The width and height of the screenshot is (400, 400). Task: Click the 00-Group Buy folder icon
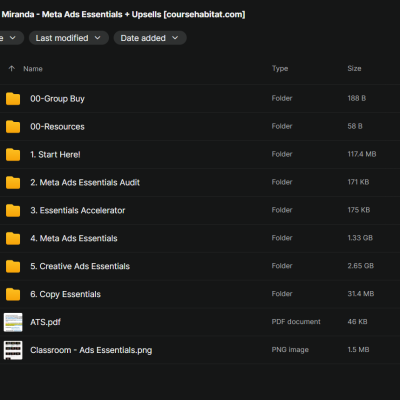[x=13, y=99]
